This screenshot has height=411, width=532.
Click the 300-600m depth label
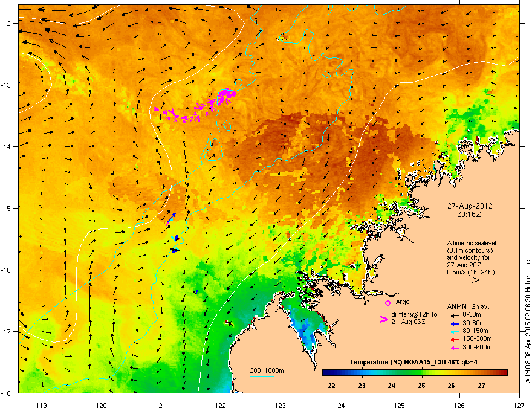477,348
